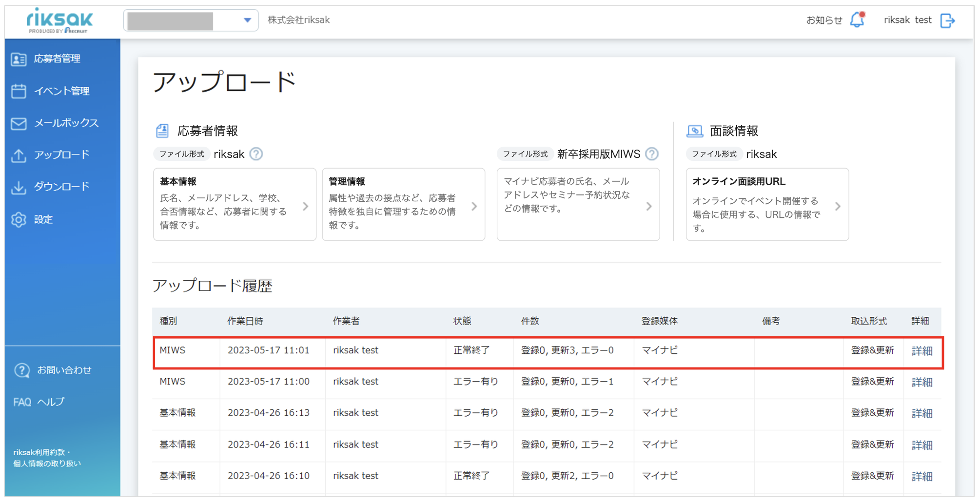Expand the company selector dropdown in header
This screenshot has width=980, height=502.
191,20
